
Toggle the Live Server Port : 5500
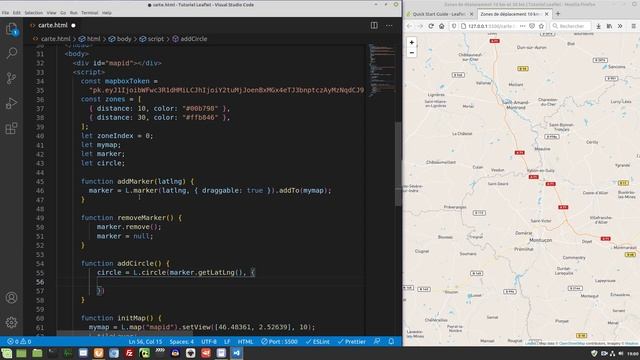coord(279,342)
